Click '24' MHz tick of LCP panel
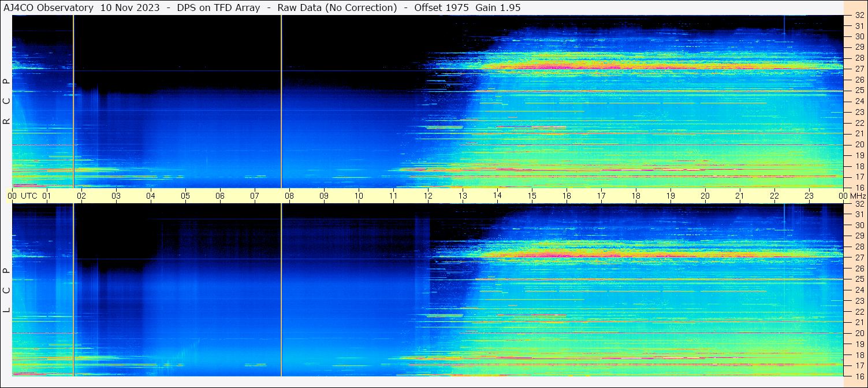Image resolution: width=868 pixels, height=388 pixels. click(x=859, y=290)
